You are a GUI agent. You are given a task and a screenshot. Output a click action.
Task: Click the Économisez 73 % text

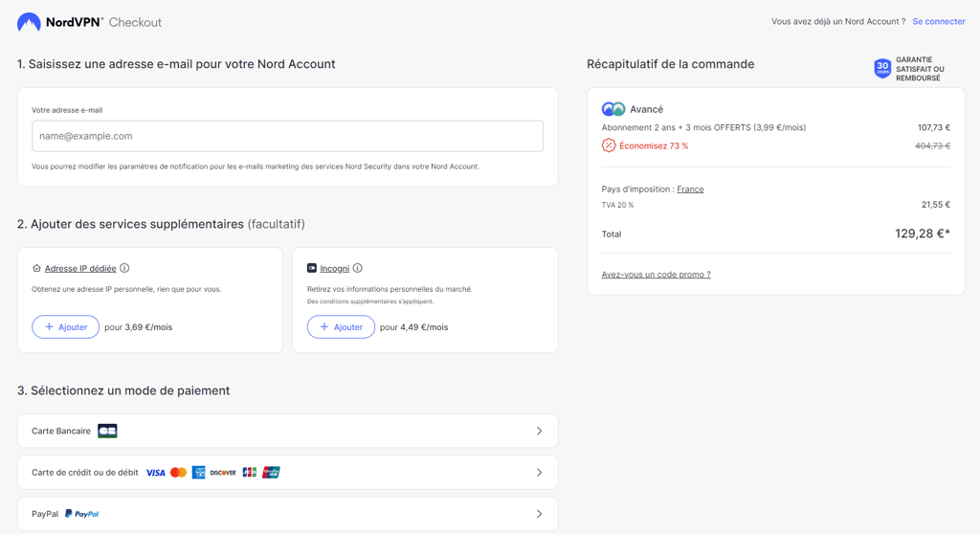tap(654, 145)
